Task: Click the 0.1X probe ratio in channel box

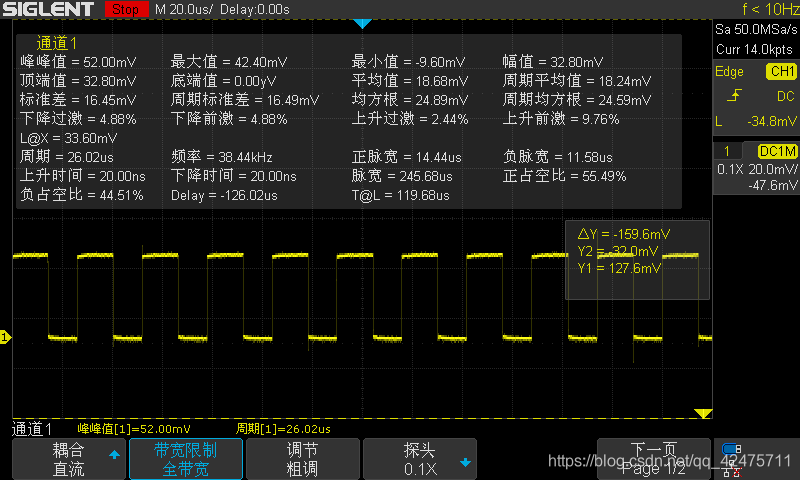Action: pyautogui.click(x=730, y=169)
